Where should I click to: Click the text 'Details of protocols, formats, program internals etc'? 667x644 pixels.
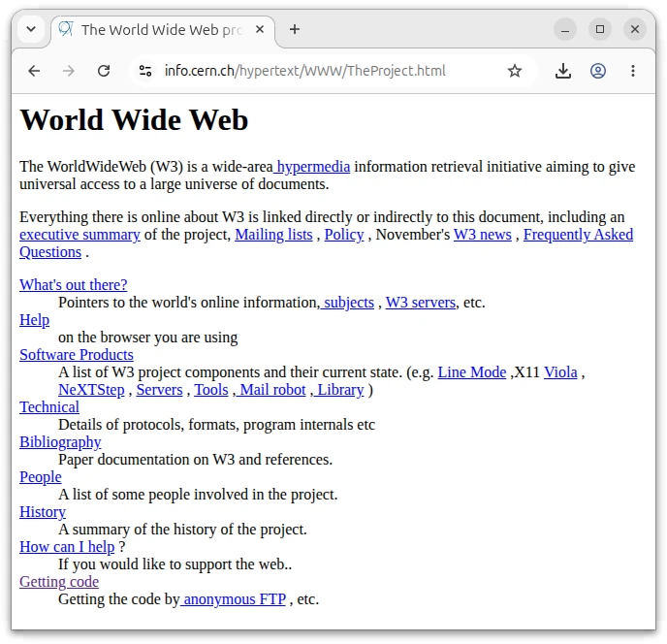pyautogui.click(x=216, y=425)
